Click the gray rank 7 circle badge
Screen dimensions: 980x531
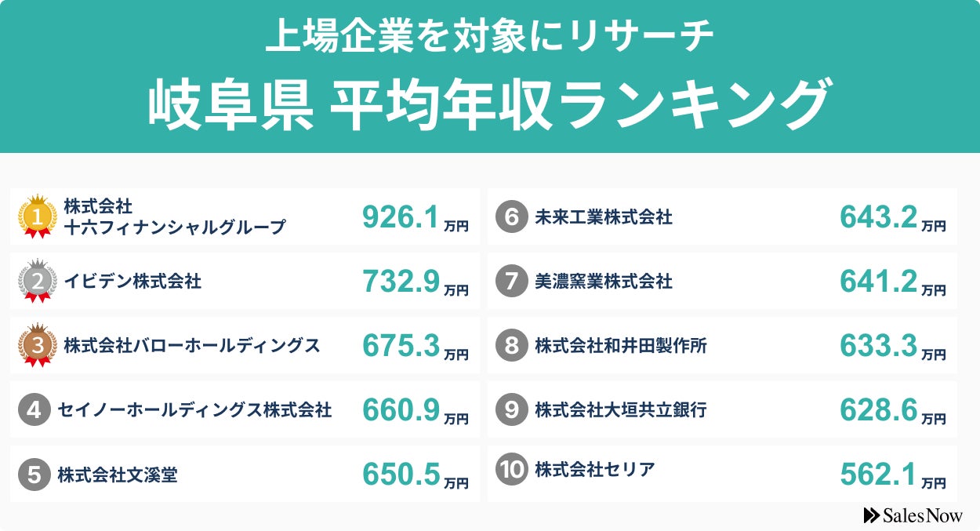(511, 282)
